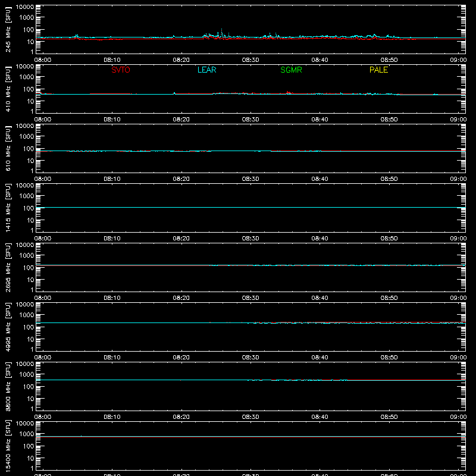This screenshot has height=476, width=476.
Task: Click the 08:00 tick label under 8800 MHz plot
Action: (43, 417)
